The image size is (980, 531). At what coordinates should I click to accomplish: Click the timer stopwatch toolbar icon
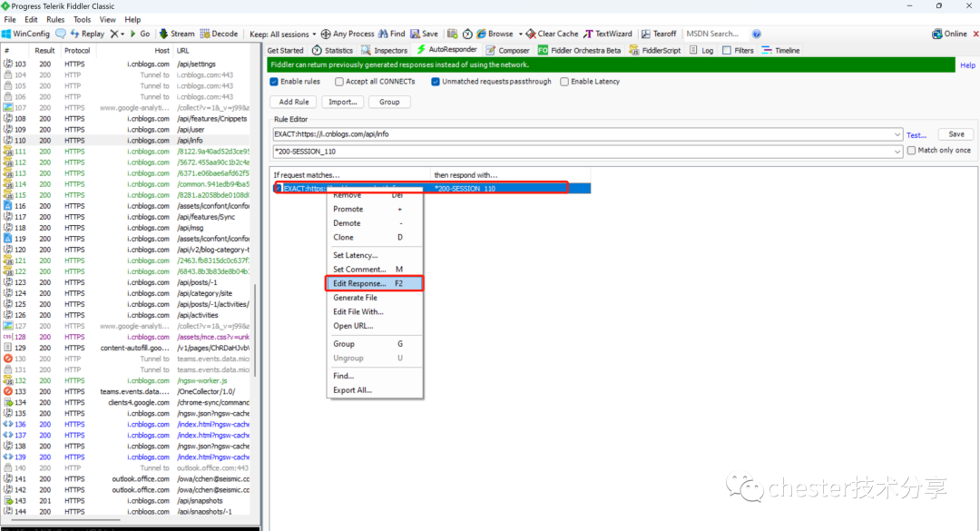coord(467,34)
